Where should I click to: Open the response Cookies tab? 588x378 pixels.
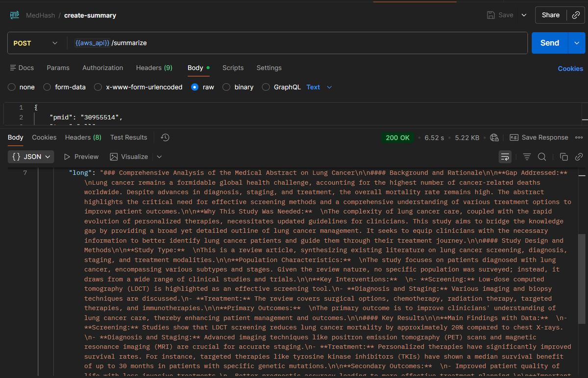pos(44,137)
